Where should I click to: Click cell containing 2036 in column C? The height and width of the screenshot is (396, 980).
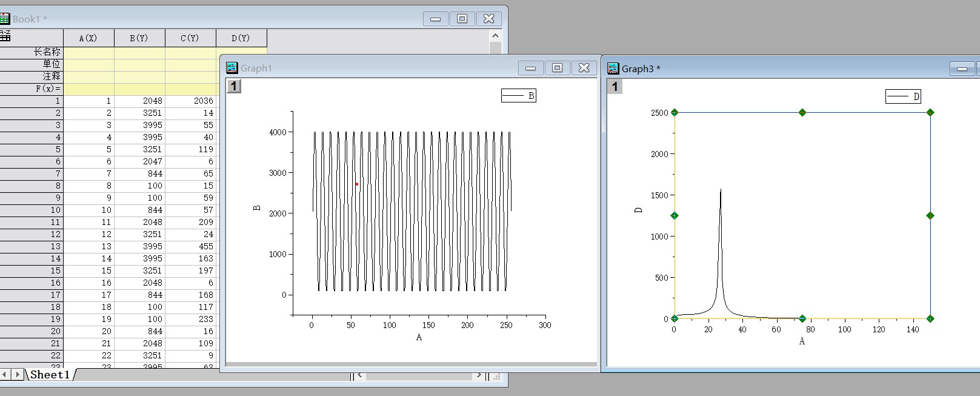click(190, 101)
